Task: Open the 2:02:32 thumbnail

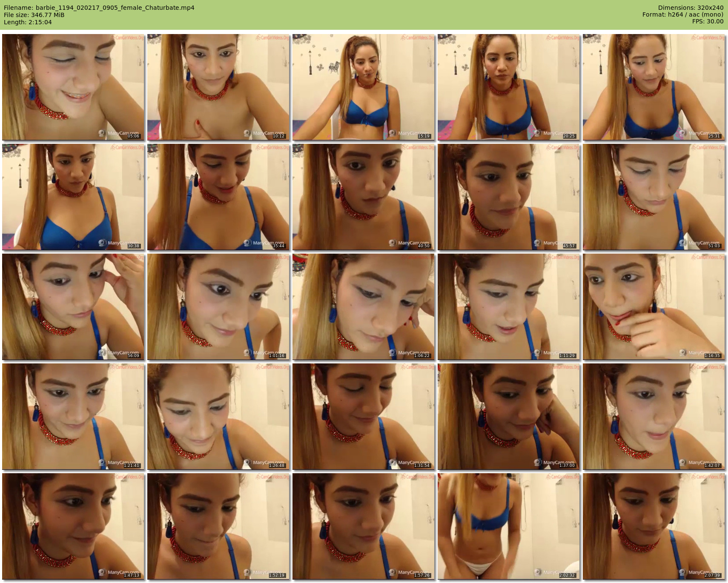Action: (509, 526)
